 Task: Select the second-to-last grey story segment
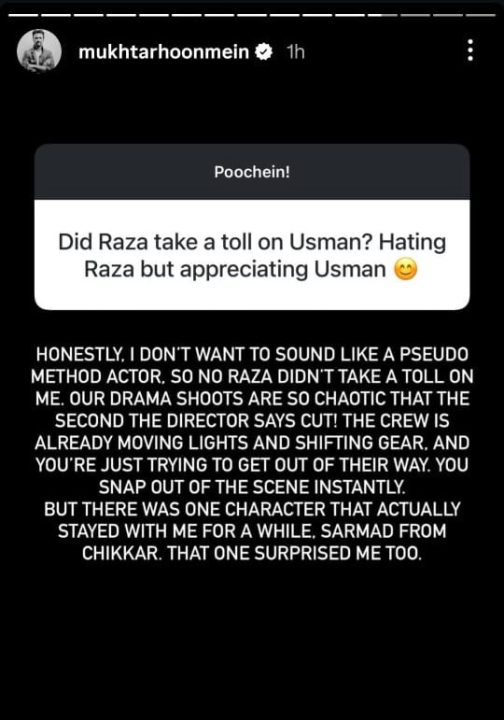click(x=448, y=16)
